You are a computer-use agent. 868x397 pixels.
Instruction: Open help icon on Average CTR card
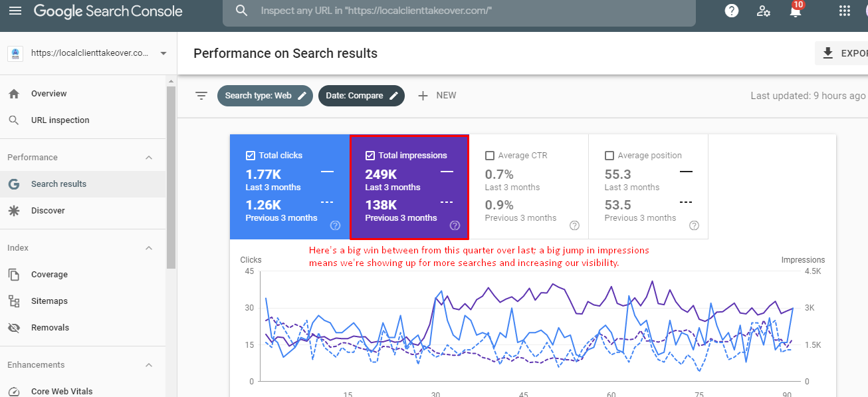(x=575, y=225)
